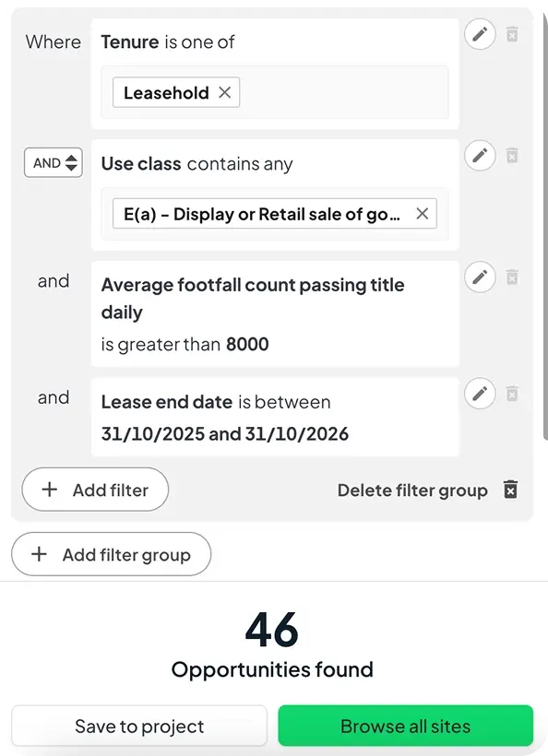Image resolution: width=548 pixels, height=756 pixels.
Task: Delete the Tenure filter via its trash icon
Action: (513, 34)
